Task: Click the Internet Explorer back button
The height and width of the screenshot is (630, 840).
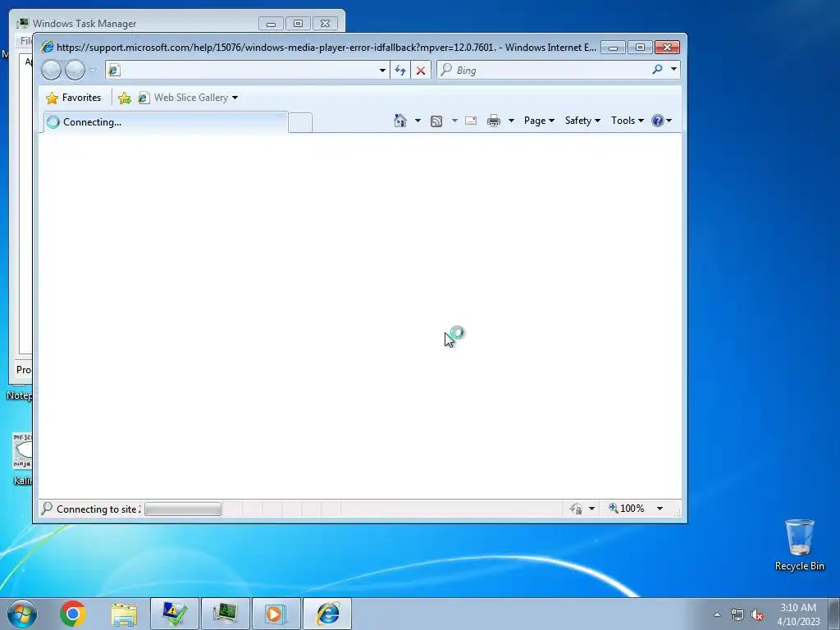Action: coord(52,71)
